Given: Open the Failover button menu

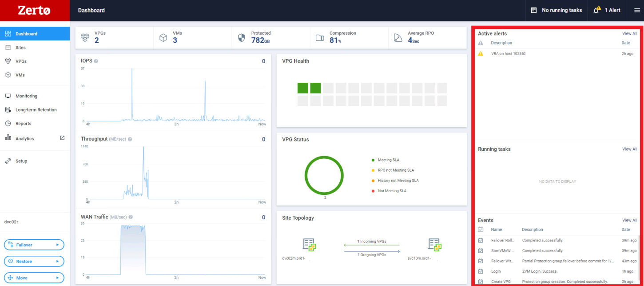Looking at the screenshot, I should (34, 245).
